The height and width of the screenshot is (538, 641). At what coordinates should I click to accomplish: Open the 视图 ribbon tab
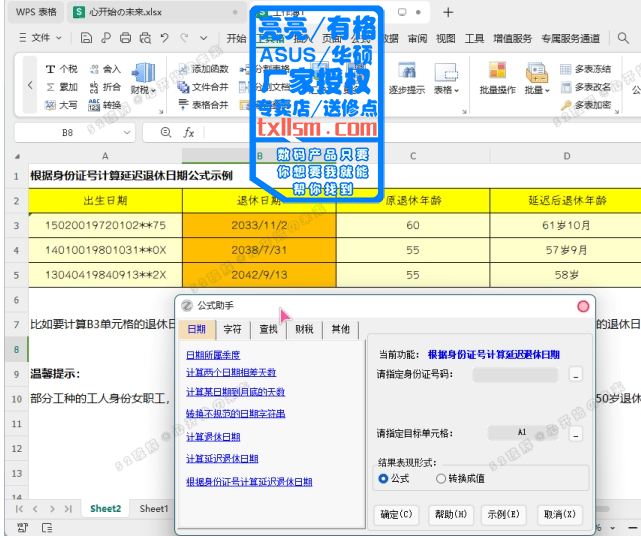click(446, 38)
